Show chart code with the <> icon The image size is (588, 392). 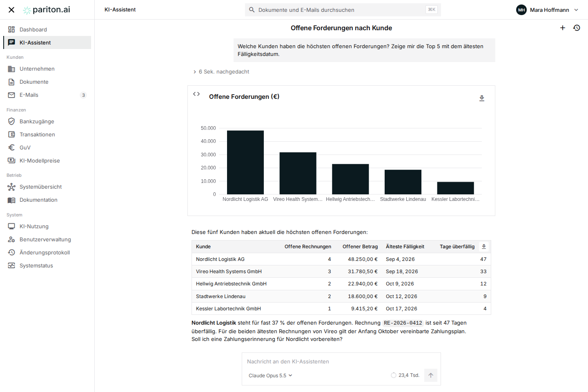point(196,94)
